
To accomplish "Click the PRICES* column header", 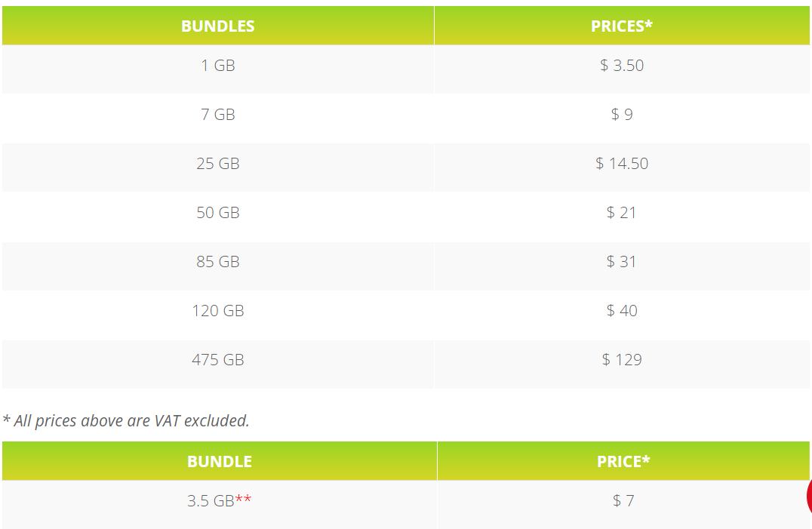I will click(x=622, y=26).
